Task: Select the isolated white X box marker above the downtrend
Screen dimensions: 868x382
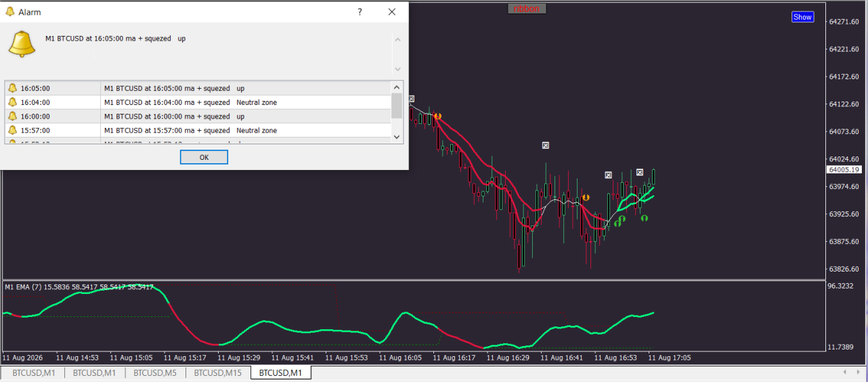Action: (x=546, y=145)
